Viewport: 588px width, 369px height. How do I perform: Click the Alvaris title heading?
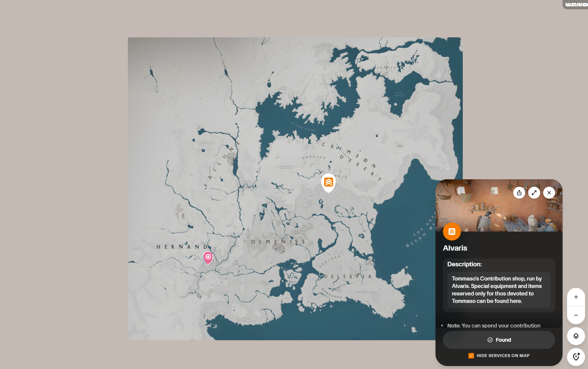455,248
